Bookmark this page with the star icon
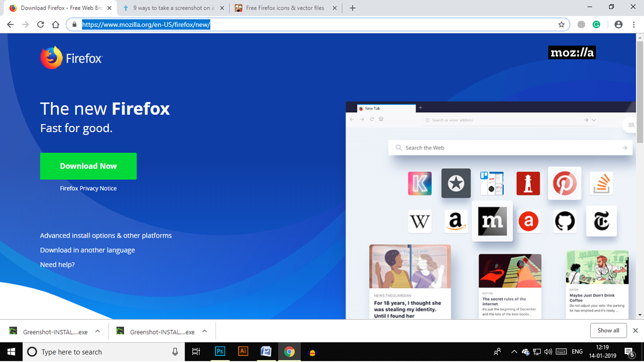Image resolution: width=644 pixels, height=362 pixels. point(561,24)
